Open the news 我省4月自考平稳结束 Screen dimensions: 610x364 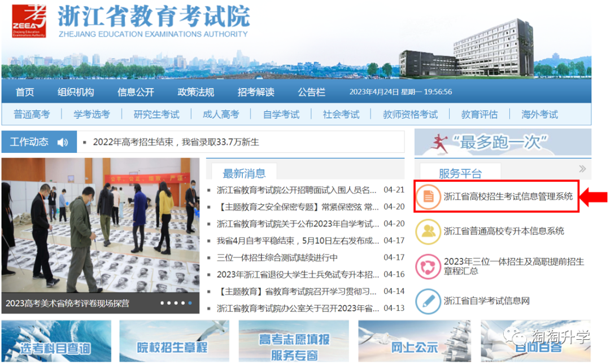tap(298, 241)
